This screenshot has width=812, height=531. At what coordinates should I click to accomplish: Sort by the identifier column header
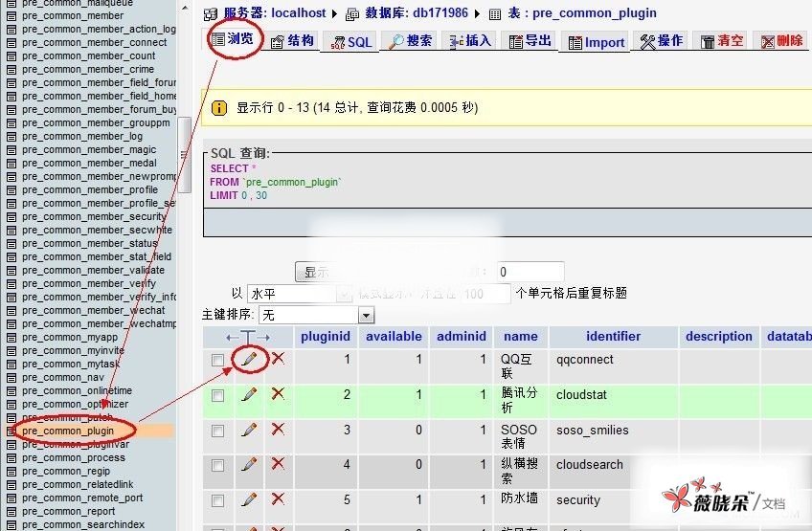click(x=613, y=336)
